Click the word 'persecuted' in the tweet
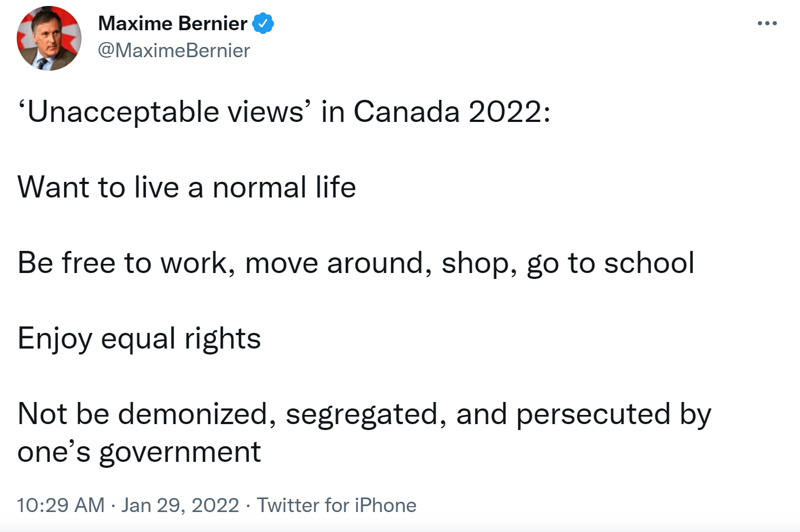Screen dimensions: 800x532 click(x=593, y=414)
